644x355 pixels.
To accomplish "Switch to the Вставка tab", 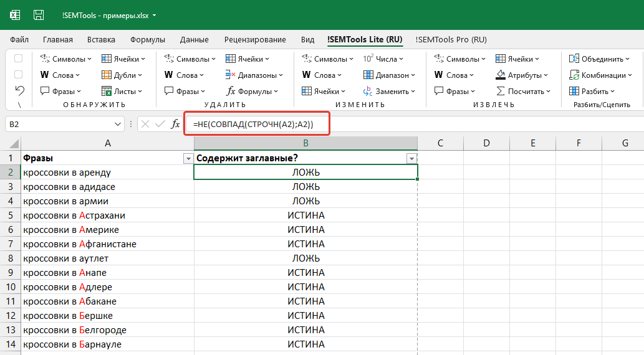I will coord(101,39).
